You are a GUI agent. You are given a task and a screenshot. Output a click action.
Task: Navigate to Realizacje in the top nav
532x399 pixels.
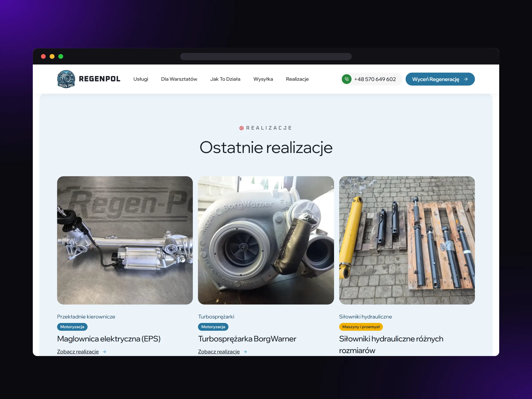pyautogui.click(x=297, y=79)
